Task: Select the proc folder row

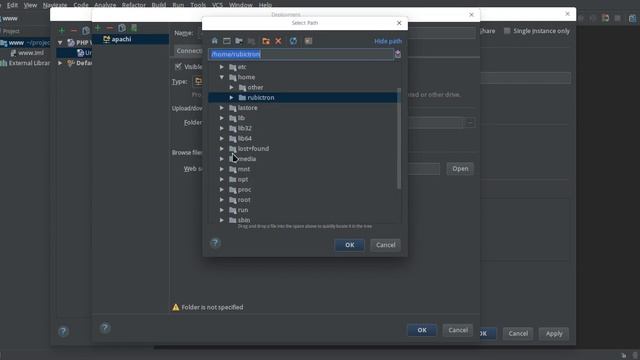Action: [304, 189]
